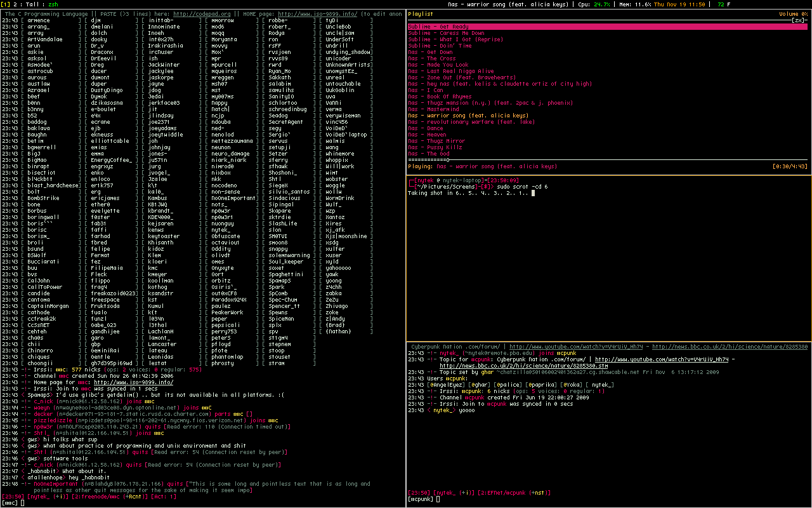
Task: Select 'Nas - The God' in the playlist
Action: 429,154
